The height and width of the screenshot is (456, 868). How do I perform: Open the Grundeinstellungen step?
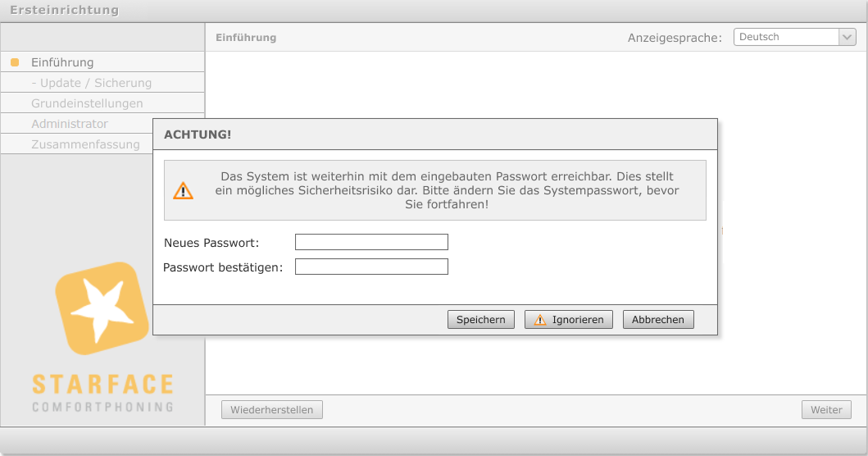(x=87, y=103)
